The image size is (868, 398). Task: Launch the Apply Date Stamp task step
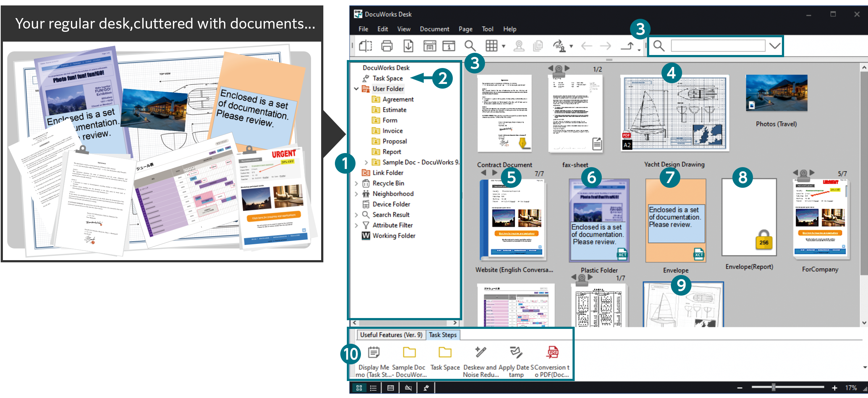pyautogui.click(x=515, y=352)
